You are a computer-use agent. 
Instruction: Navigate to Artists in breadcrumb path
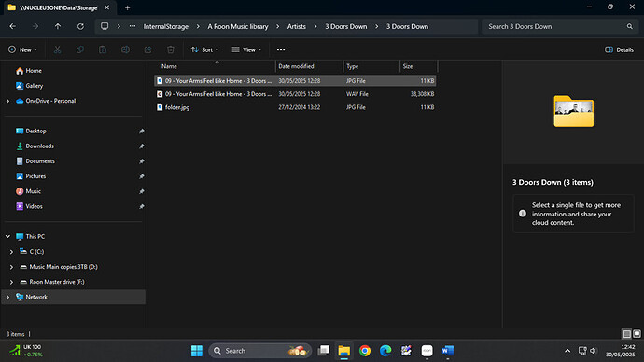297,26
